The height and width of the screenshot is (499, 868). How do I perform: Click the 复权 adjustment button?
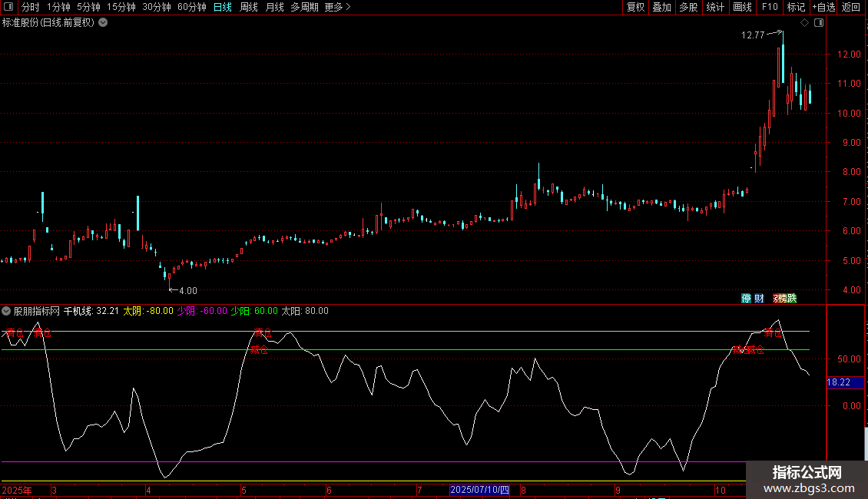pos(635,7)
